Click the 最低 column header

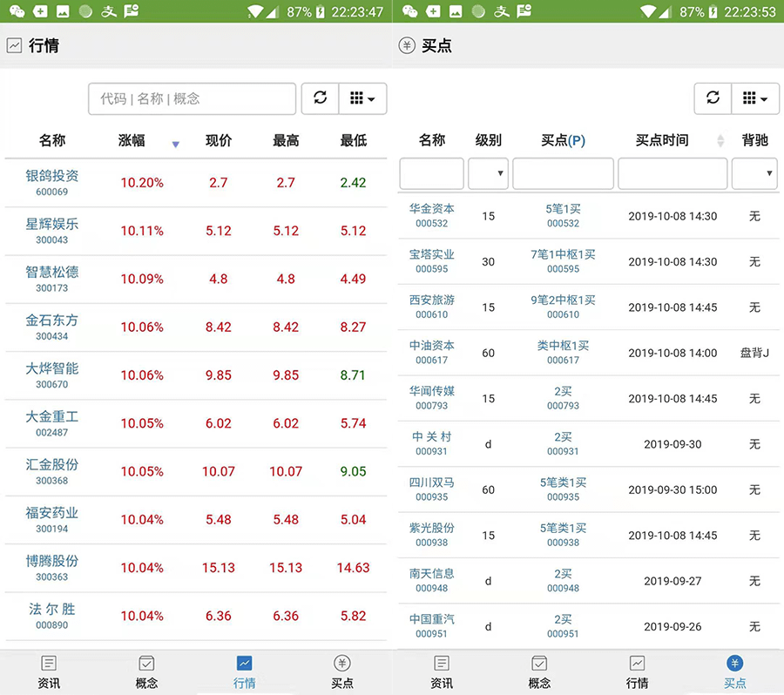click(353, 140)
